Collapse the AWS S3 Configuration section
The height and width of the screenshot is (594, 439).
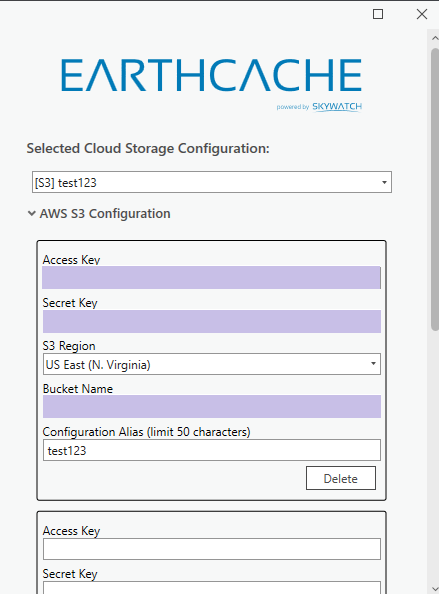pyautogui.click(x=31, y=214)
